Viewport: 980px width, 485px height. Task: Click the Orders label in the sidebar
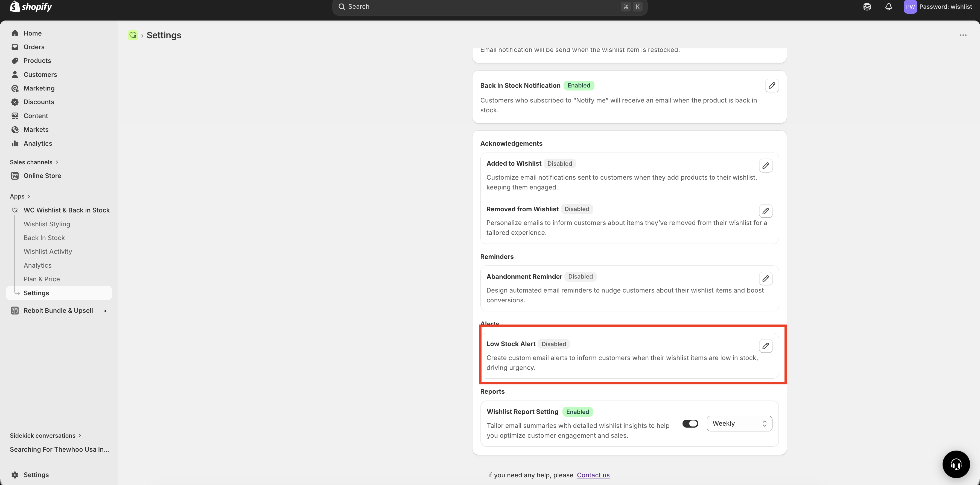coord(34,47)
